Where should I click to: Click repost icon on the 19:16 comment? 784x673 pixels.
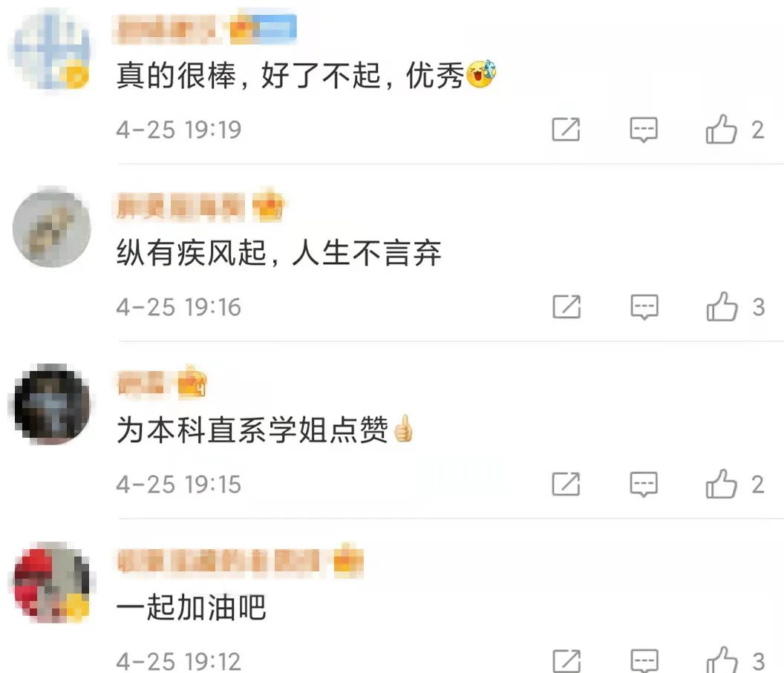tap(566, 306)
